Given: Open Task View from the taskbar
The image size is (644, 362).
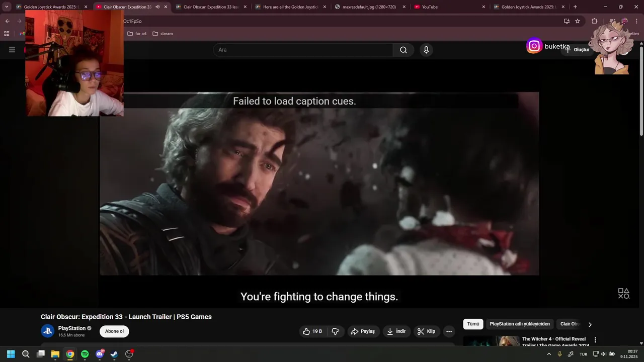Looking at the screenshot, I should pyautogui.click(x=41, y=354).
